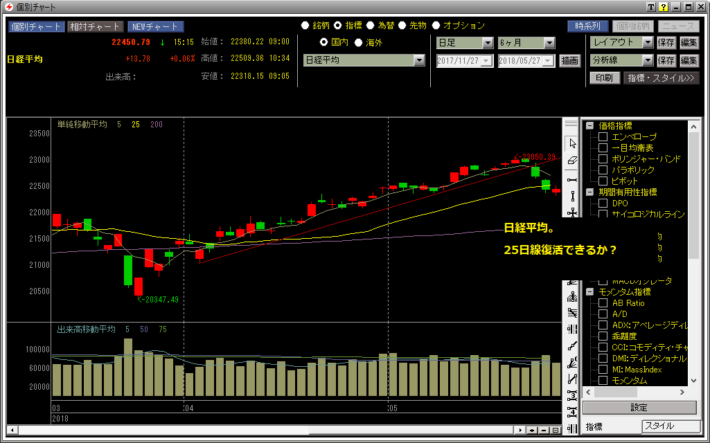The height and width of the screenshot is (443, 710).
Task: Open the スタイル tab at panel bottom
Action: pyautogui.click(x=670, y=426)
